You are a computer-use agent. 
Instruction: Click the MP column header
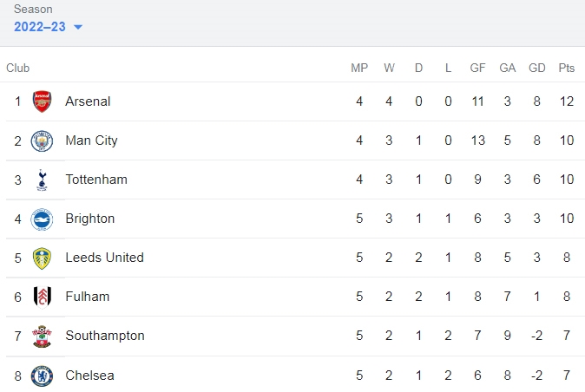tap(359, 68)
